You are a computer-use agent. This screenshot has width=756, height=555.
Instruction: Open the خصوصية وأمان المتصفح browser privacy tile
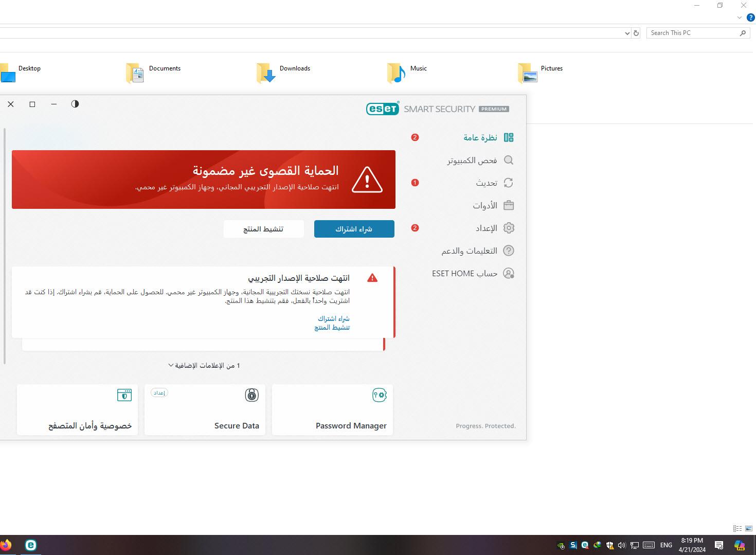(x=77, y=409)
